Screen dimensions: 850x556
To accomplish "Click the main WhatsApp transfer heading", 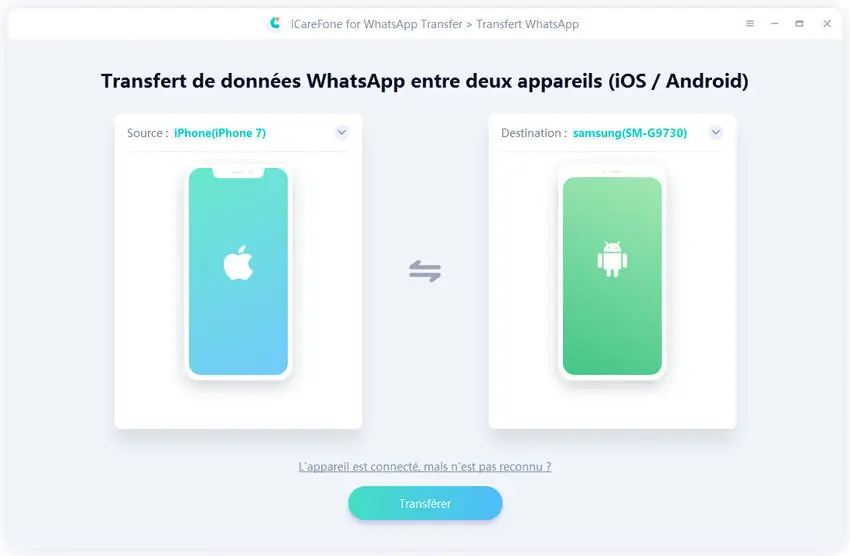I will click(x=425, y=81).
